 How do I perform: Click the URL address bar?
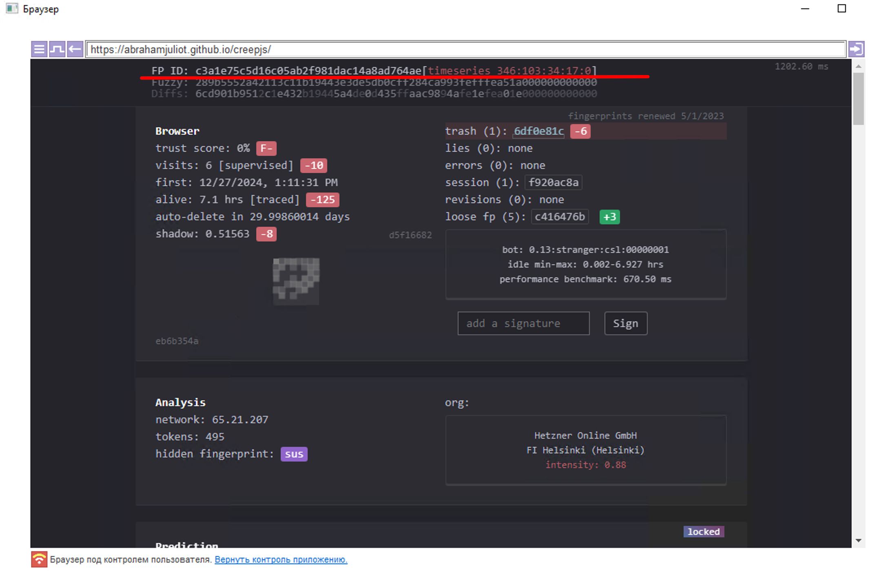pyautogui.click(x=465, y=49)
